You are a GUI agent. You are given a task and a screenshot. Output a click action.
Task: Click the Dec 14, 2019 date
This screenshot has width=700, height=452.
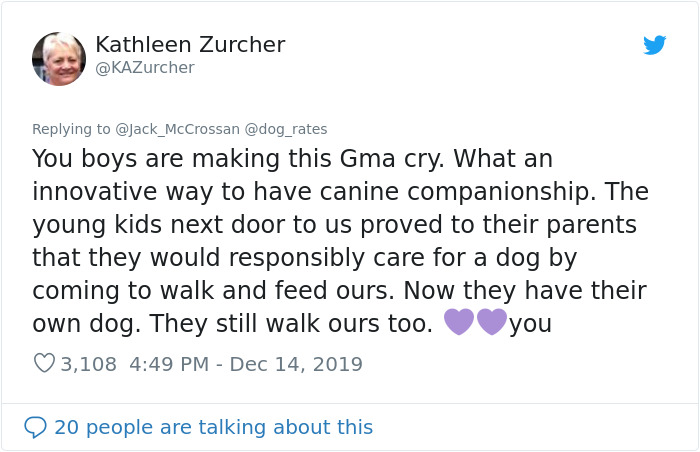(296, 363)
